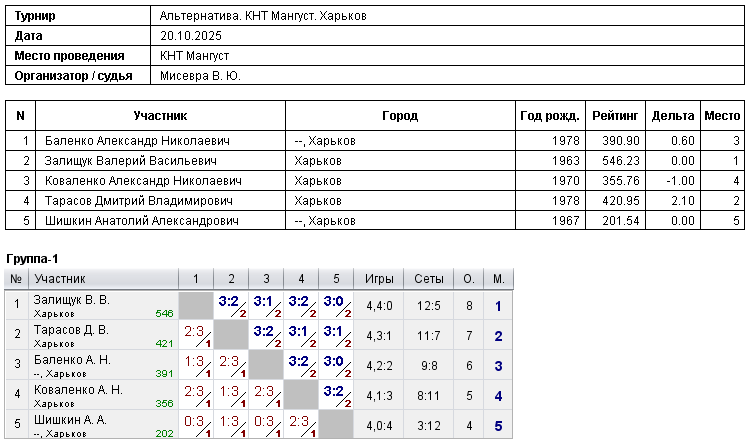Click rating value 546.23

620,161
